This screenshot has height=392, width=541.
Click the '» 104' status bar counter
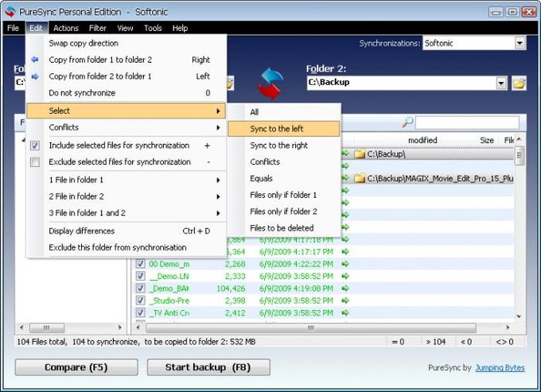pyautogui.click(x=436, y=342)
